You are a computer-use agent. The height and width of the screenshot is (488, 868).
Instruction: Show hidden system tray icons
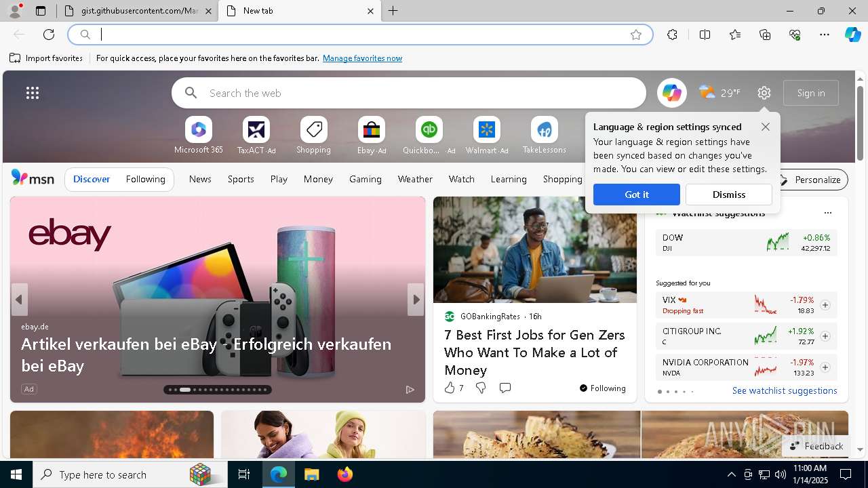tap(731, 474)
